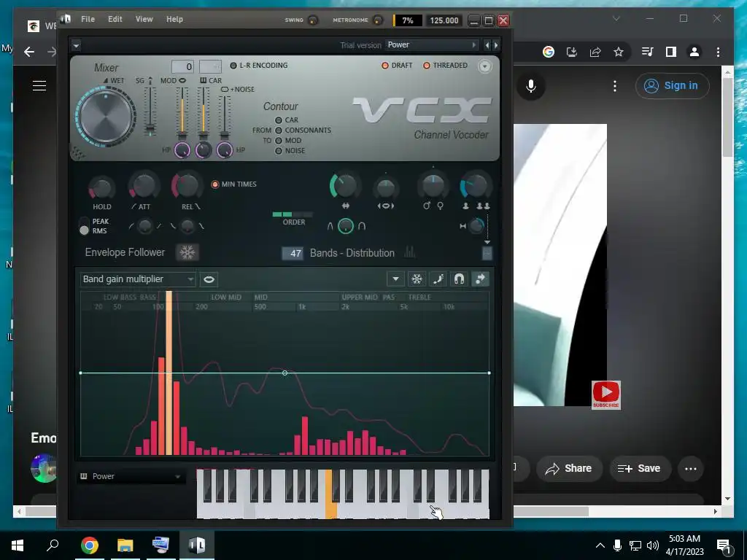Open Chrome profile avatar icon
Image resolution: width=747 pixels, height=560 pixels.
pos(694,52)
